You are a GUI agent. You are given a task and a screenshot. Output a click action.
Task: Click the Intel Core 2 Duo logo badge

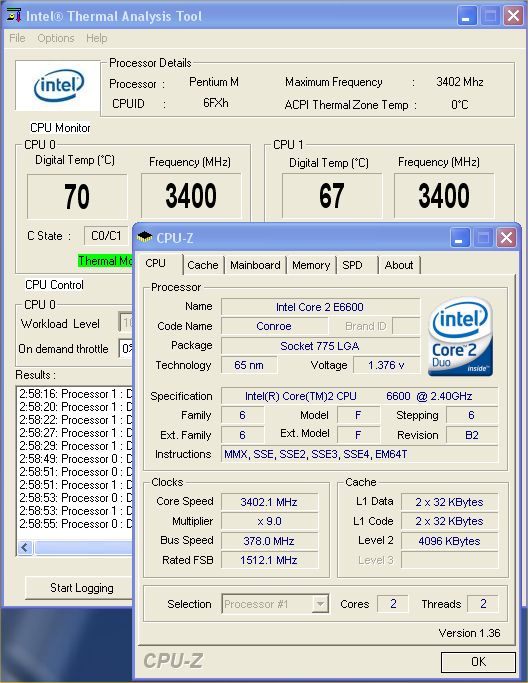click(x=460, y=337)
